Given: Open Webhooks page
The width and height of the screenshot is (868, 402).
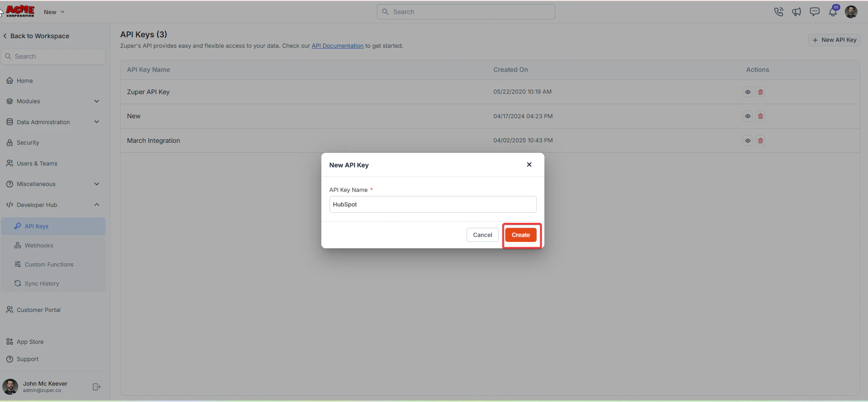Looking at the screenshot, I should pyautogui.click(x=39, y=245).
